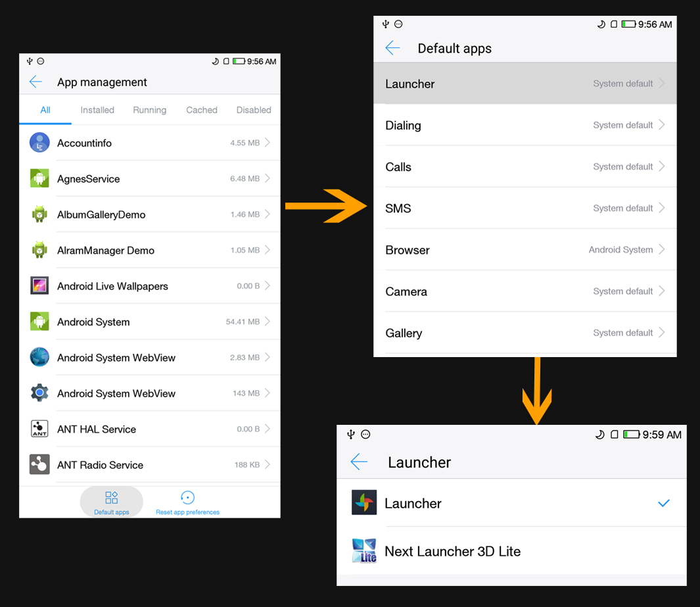Expand the Dialing default app entry
This screenshot has height=607, width=700.
click(525, 125)
